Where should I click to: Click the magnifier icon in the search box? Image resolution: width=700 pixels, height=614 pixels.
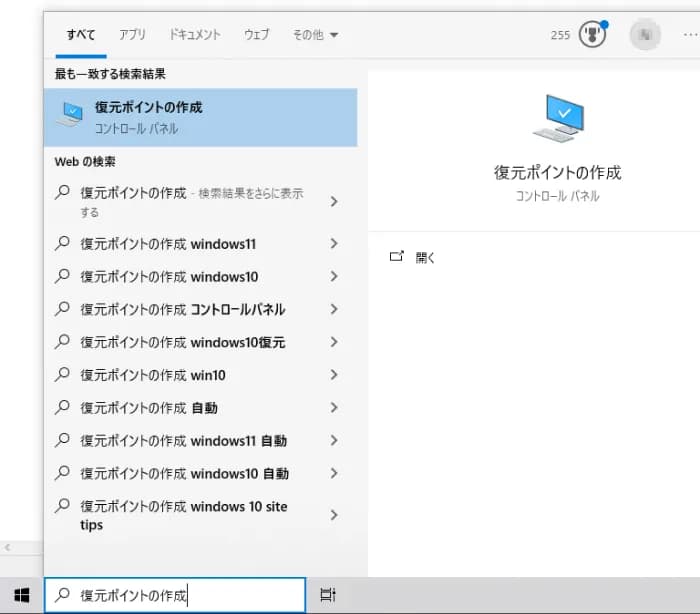click(x=62, y=595)
